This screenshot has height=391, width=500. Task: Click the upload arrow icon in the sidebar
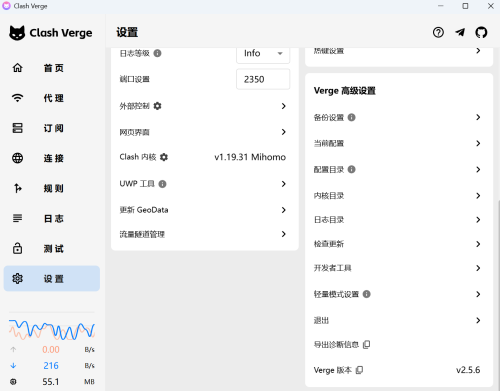(x=13, y=350)
